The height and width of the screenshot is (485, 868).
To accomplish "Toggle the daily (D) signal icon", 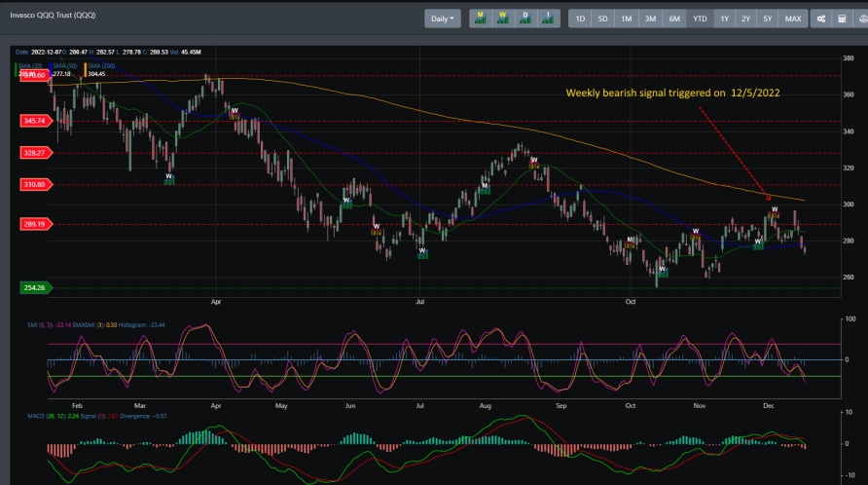I will click(525, 19).
